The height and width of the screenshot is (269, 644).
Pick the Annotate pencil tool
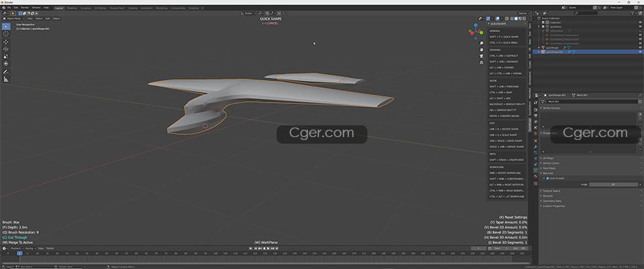click(x=6, y=72)
